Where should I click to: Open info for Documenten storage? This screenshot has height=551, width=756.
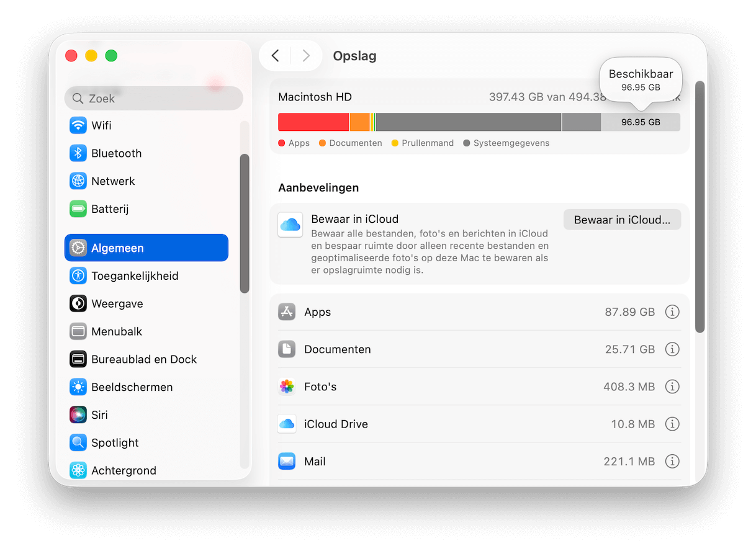click(x=672, y=349)
